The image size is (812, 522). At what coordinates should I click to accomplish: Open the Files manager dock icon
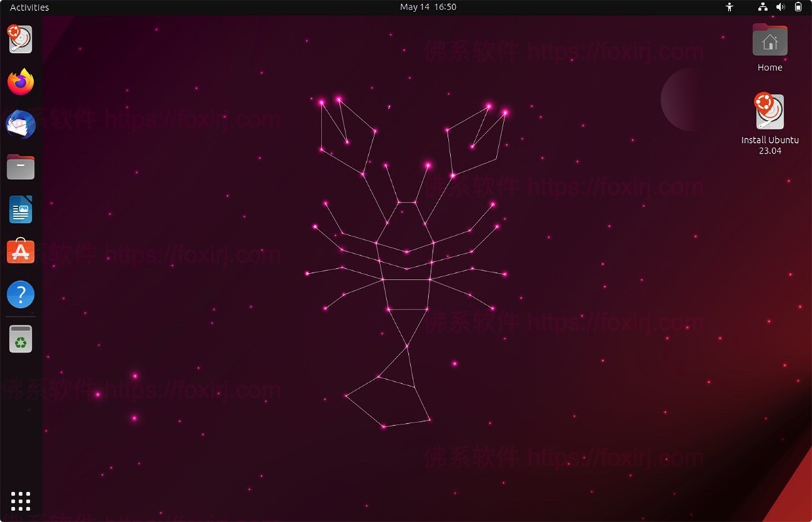(20, 167)
